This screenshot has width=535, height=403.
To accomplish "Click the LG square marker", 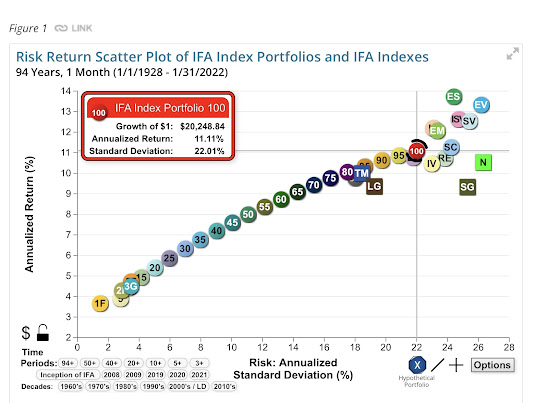I will coord(374,186).
